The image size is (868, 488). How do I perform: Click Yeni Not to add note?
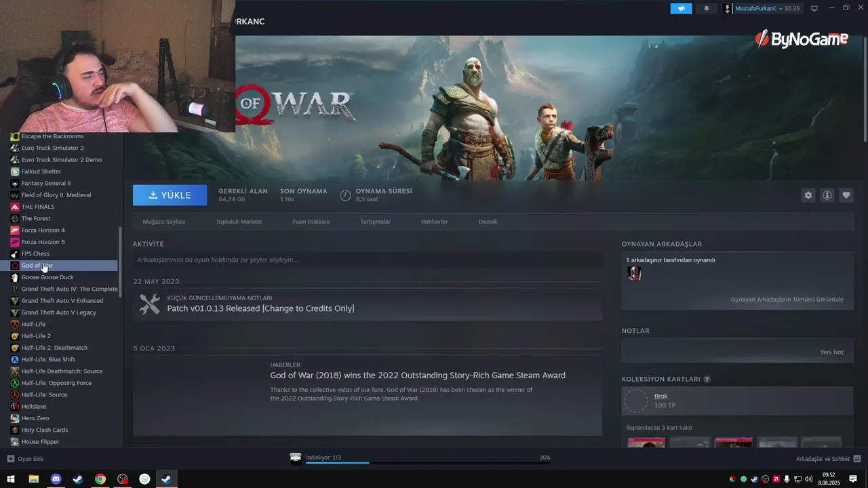[x=831, y=352]
